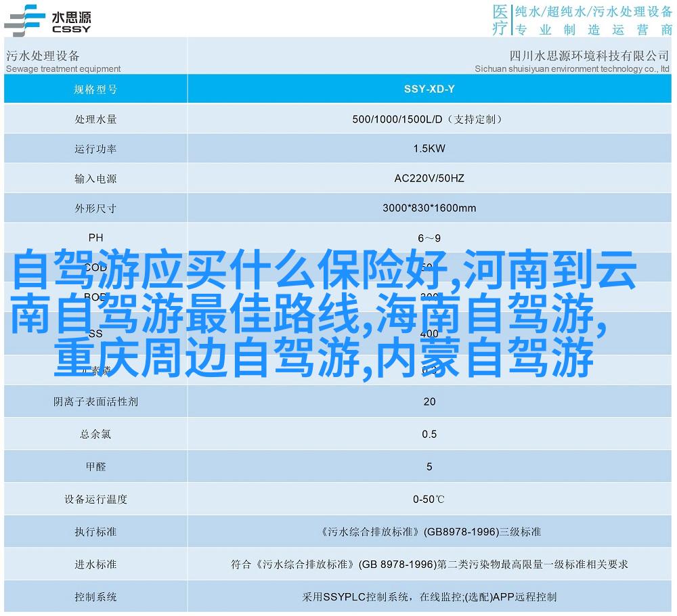This screenshot has width=677, height=616.
Task: Select the 污水处理设备 title
Action: point(43,56)
